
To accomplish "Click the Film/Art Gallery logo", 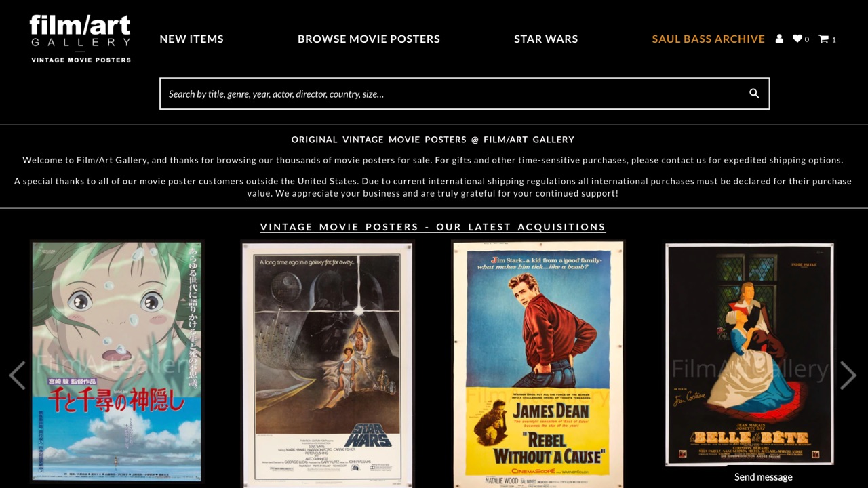I will 80,39.
